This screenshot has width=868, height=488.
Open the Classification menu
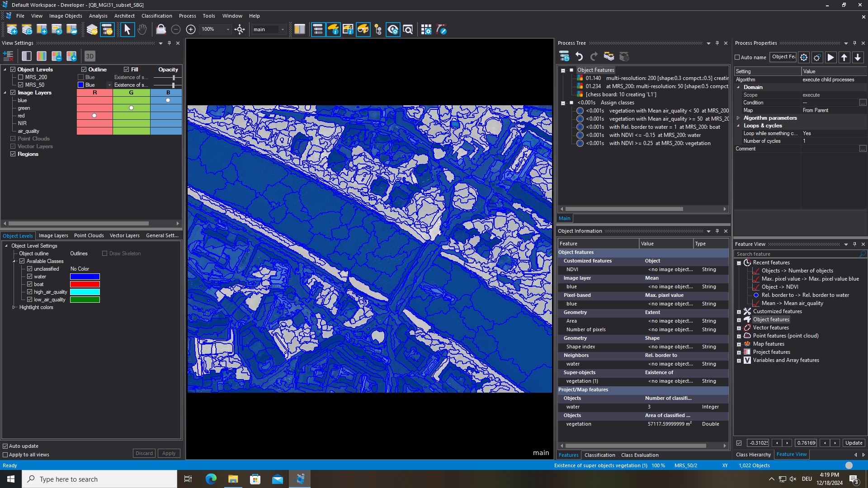[x=156, y=16]
